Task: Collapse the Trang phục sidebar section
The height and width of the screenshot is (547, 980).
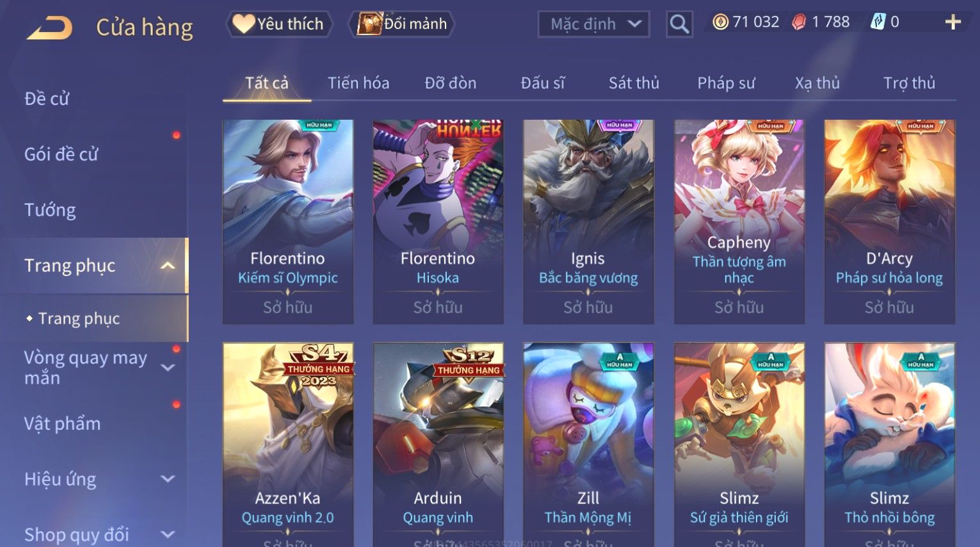Action: tap(168, 265)
